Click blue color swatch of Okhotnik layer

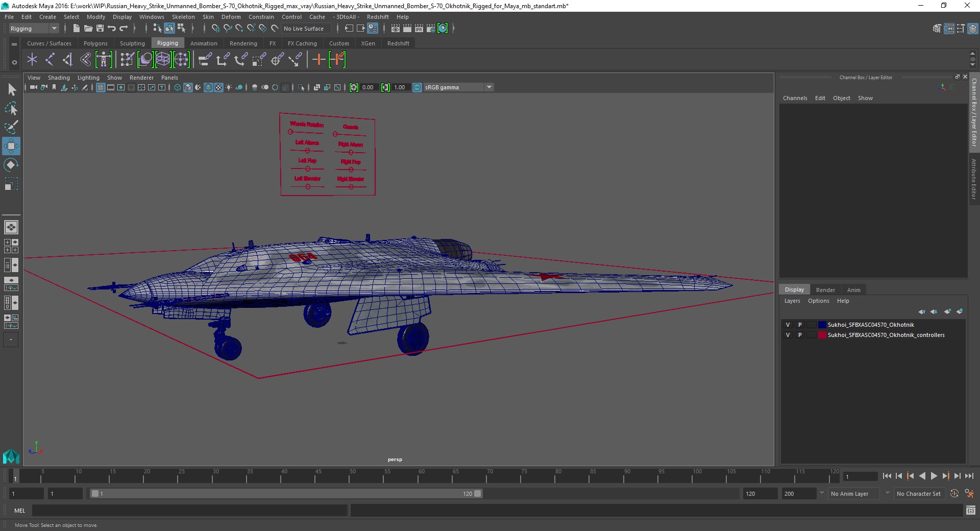[822, 325]
